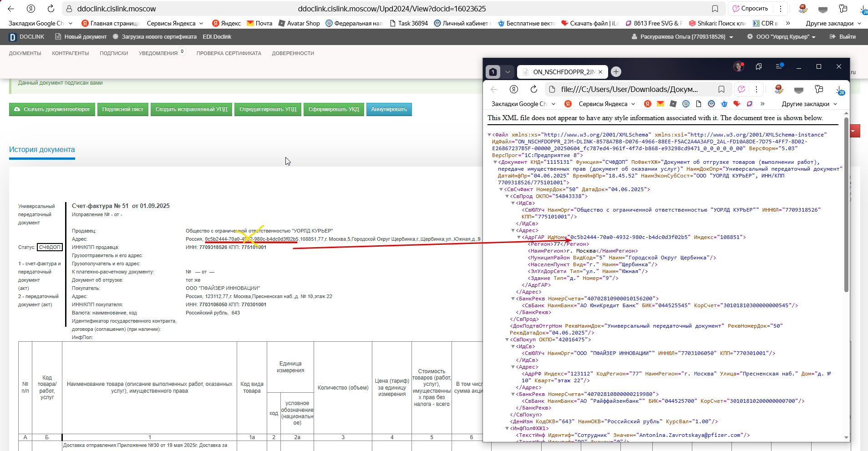Viewport: 868px width, 451px height.
Task: Open ДОВЕРЕННОСТИ section
Action: [293, 53]
